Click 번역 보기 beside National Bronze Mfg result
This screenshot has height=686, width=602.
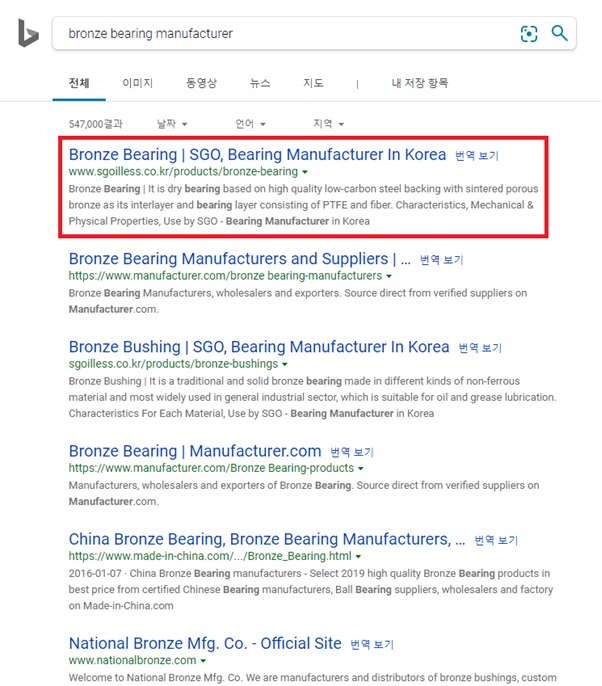pos(372,644)
